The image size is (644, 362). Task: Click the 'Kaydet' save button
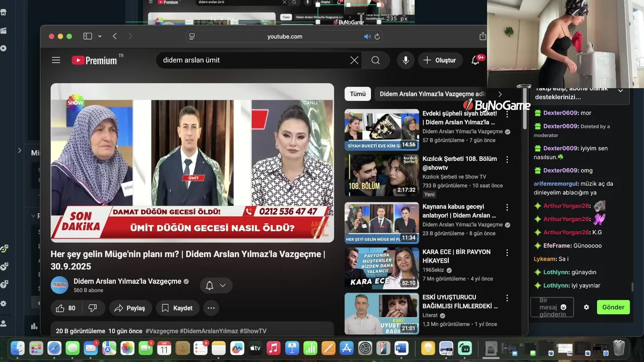point(178,308)
